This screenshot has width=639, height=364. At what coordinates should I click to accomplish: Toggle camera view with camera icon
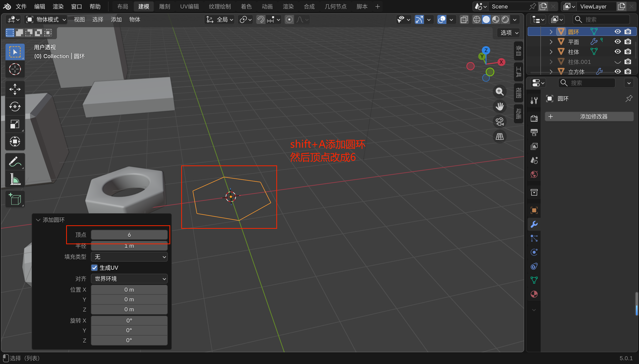pos(499,121)
